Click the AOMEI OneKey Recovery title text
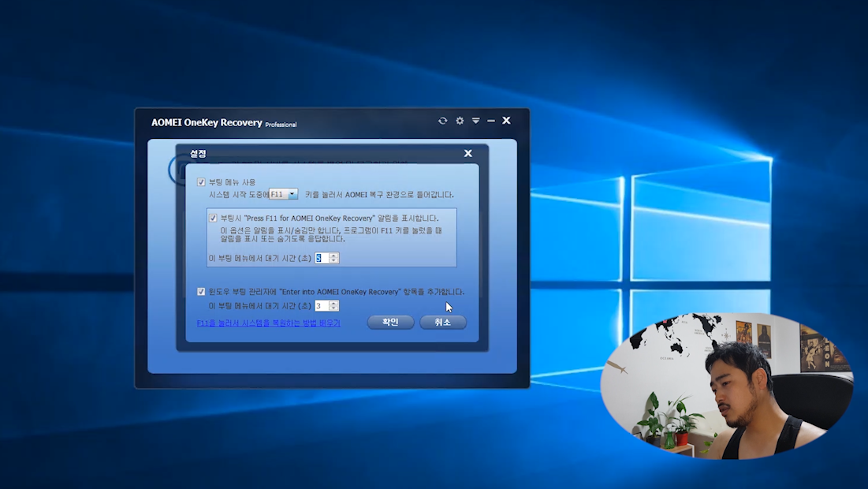Screen dimensions: 868x489 207,122
